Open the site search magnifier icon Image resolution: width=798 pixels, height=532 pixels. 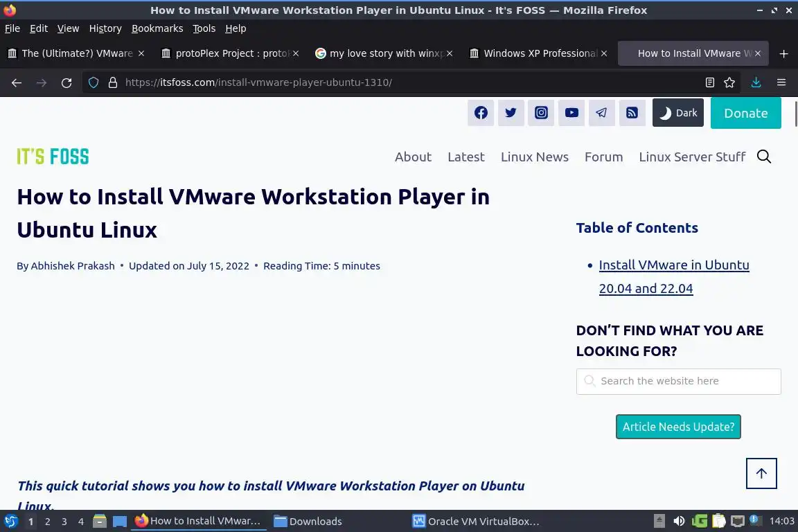click(x=764, y=157)
